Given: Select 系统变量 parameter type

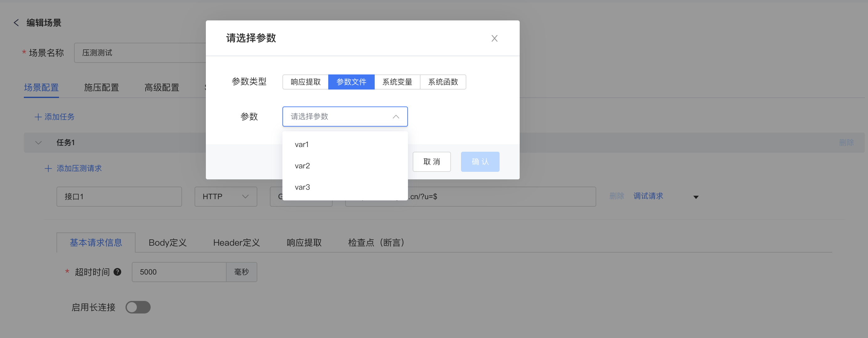Looking at the screenshot, I should [x=397, y=82].
